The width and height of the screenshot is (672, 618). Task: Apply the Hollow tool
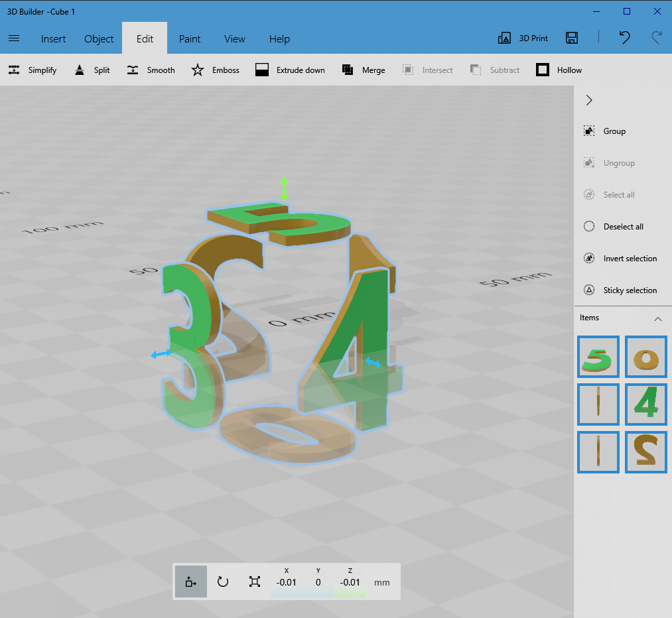559,70
